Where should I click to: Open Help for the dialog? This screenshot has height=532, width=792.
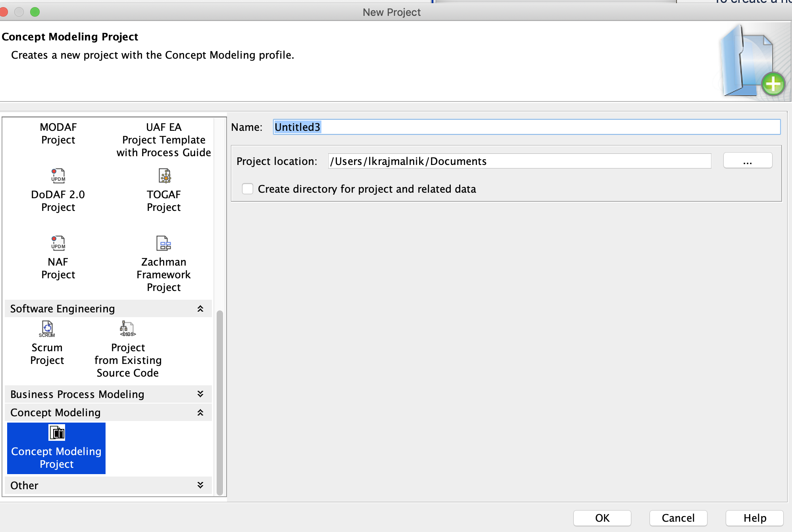click(754, 518)
